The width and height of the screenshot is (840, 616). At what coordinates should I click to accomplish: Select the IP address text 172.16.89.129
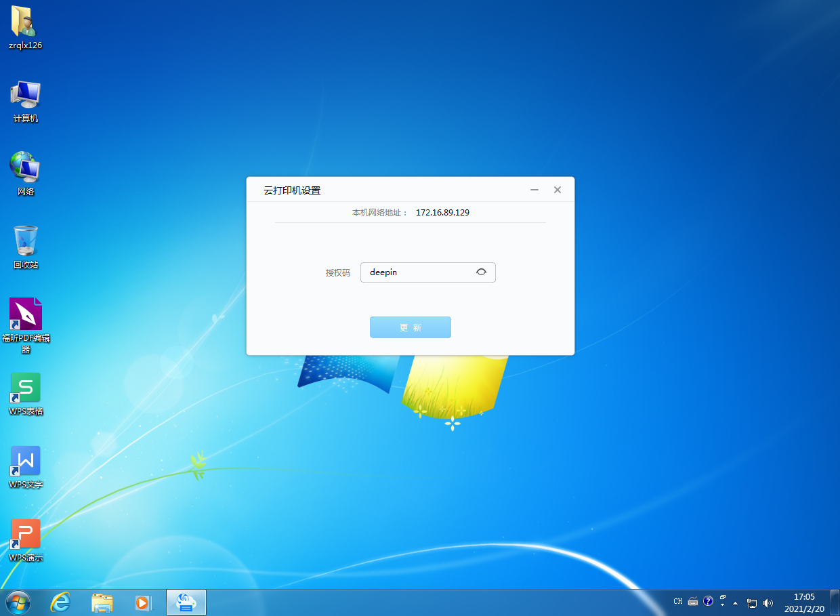point(442,212)
